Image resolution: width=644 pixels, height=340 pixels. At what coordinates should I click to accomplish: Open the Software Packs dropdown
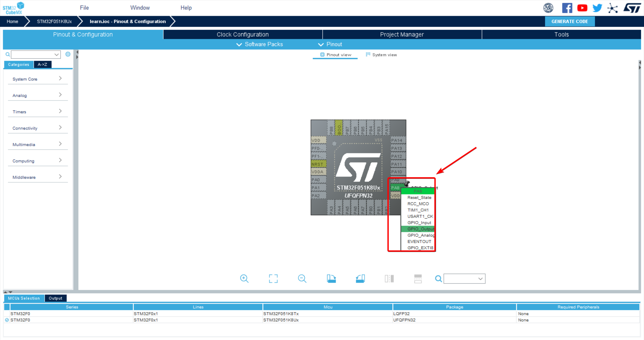260,44
